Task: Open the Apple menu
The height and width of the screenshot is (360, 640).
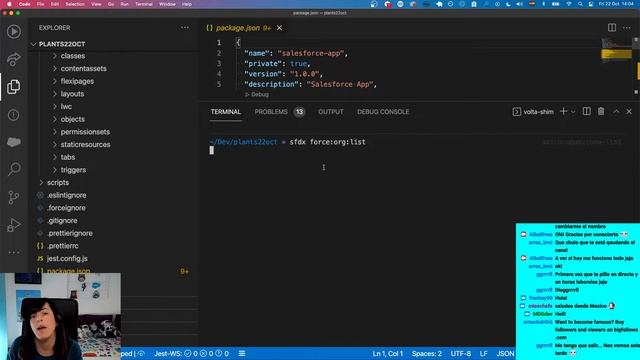Action: (9, 4)
